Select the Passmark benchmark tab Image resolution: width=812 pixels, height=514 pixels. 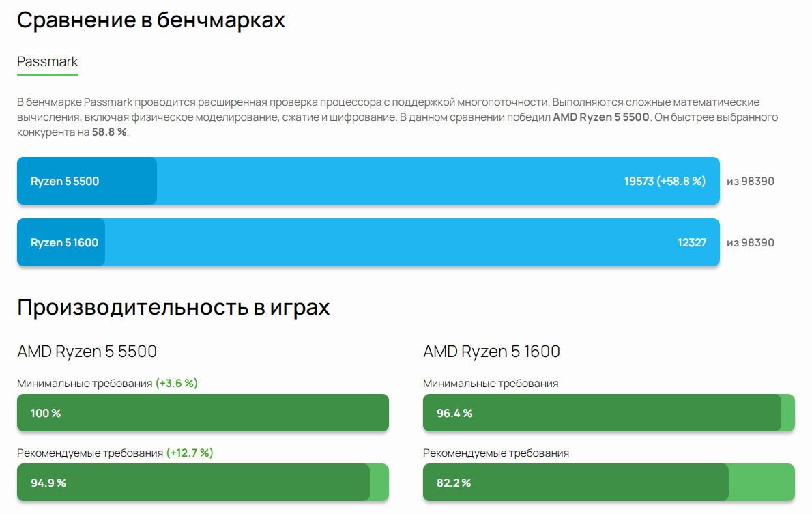click(47, 61)
